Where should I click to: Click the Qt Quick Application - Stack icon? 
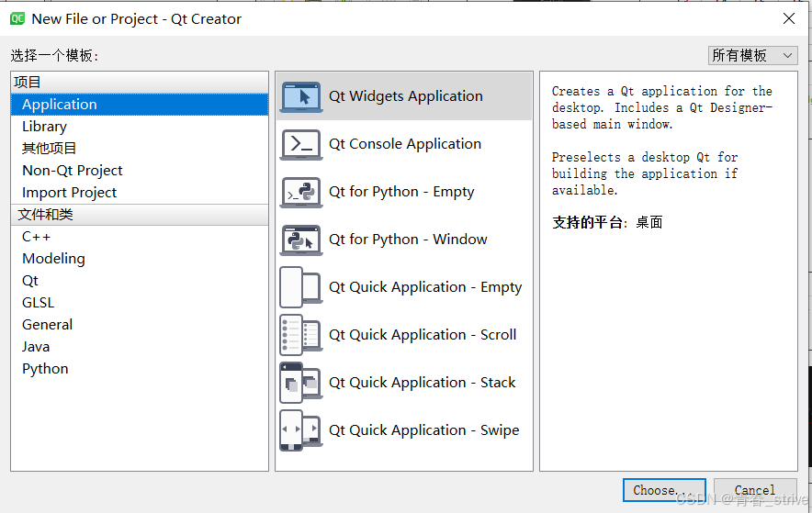click(301, 383)
